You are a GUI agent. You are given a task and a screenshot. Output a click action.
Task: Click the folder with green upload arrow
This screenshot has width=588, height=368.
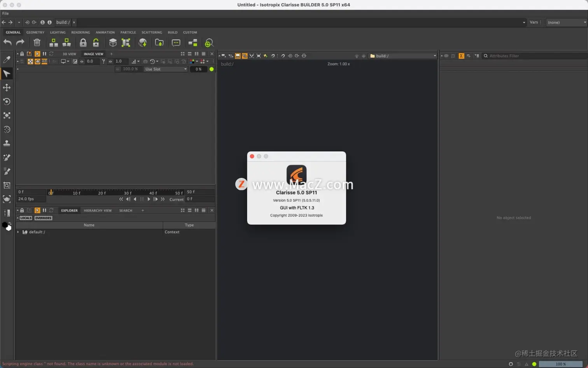pos(159,42)
